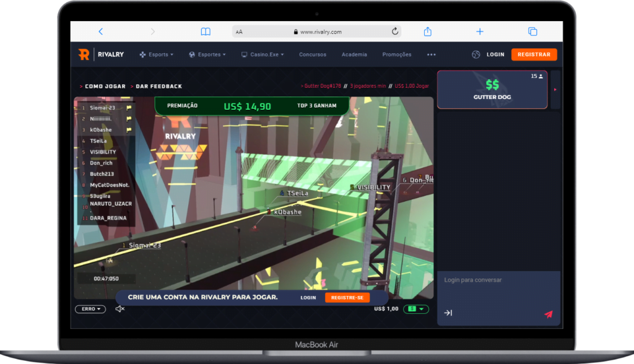The image size is (634, 364).
Task: Select VISIBILITY in the leaderboard list
Action: [x=103, y=152]
